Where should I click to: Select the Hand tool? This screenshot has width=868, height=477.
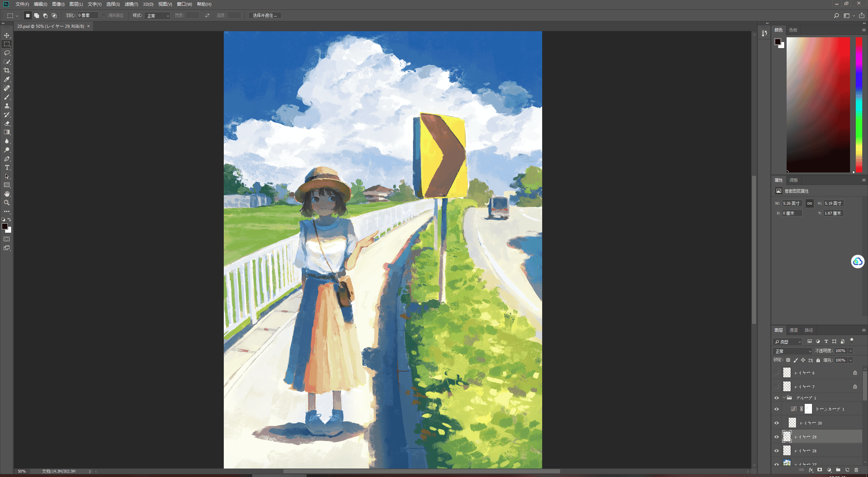pos(7,194)
